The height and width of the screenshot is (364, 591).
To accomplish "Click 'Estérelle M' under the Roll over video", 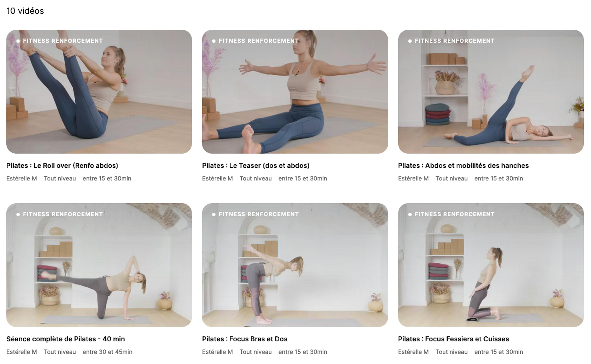I will (22, 178).
